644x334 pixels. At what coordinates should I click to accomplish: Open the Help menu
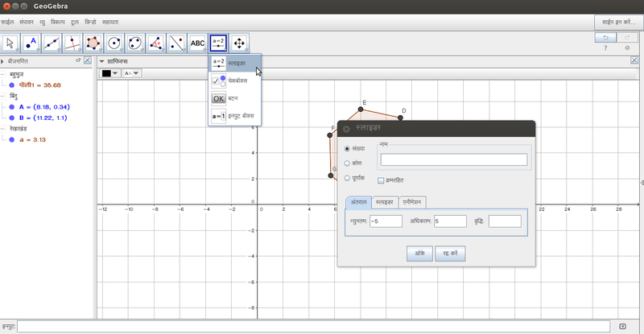tap(110, 23)
